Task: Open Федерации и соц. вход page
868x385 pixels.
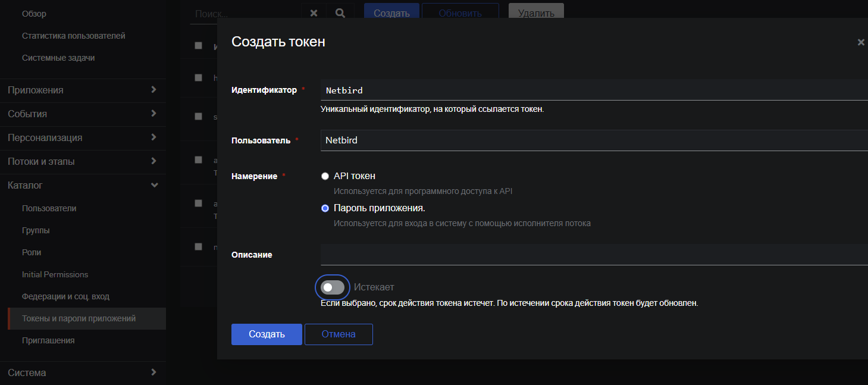Action: point(65,296)
